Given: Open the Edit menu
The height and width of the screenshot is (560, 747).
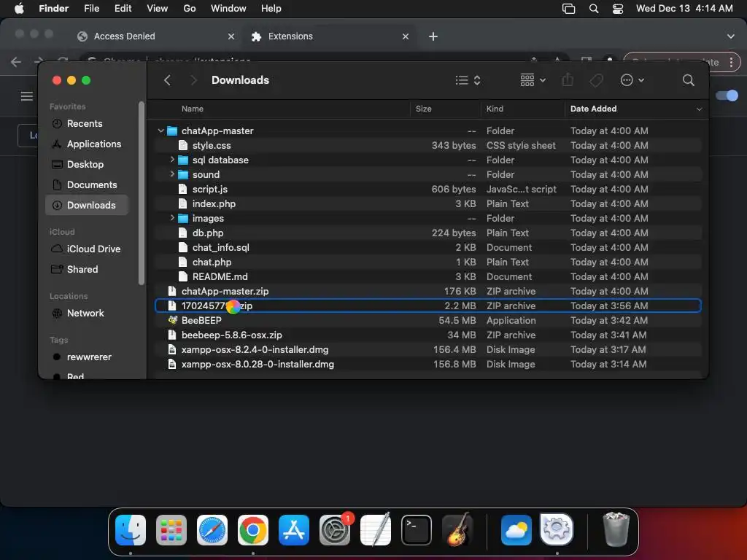Looking at the screenshot, I should 123,9.
